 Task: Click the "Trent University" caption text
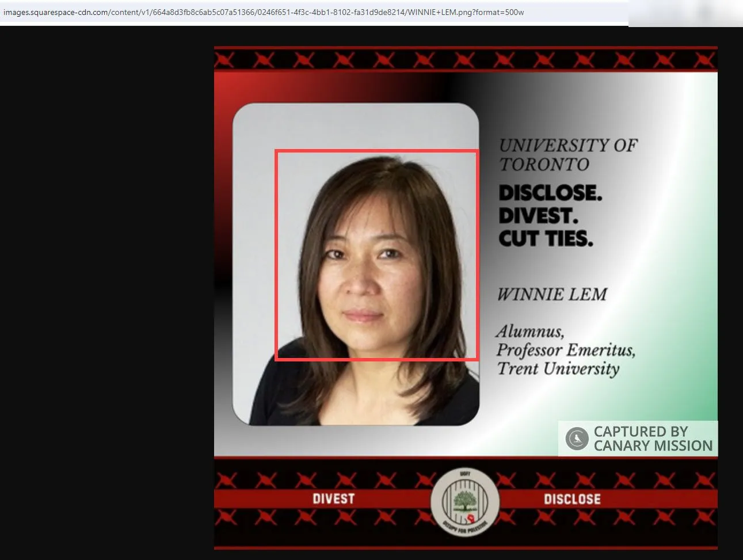point(558,369)
